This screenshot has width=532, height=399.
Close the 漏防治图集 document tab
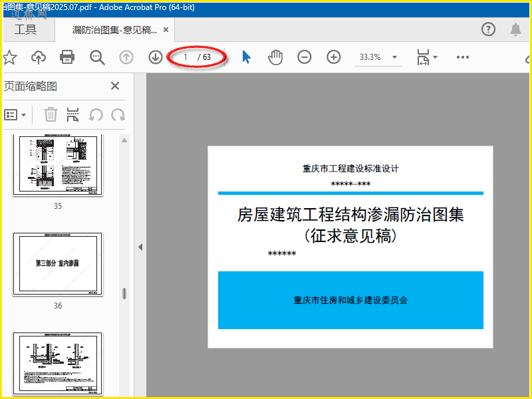166,30
